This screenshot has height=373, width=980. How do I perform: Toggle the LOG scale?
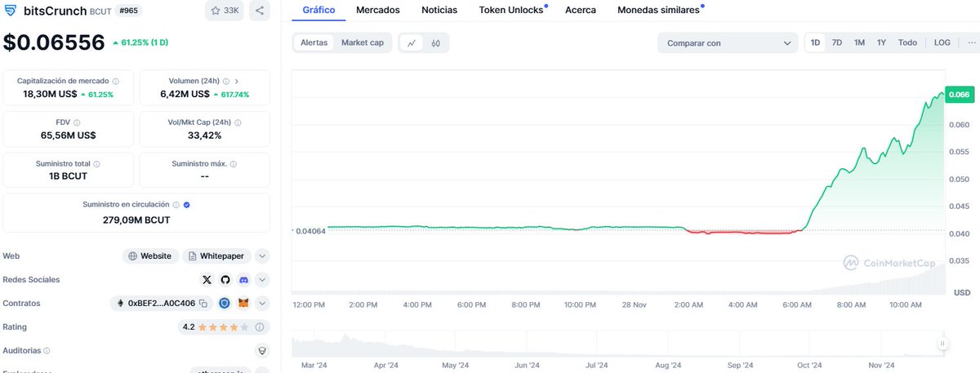942,42
